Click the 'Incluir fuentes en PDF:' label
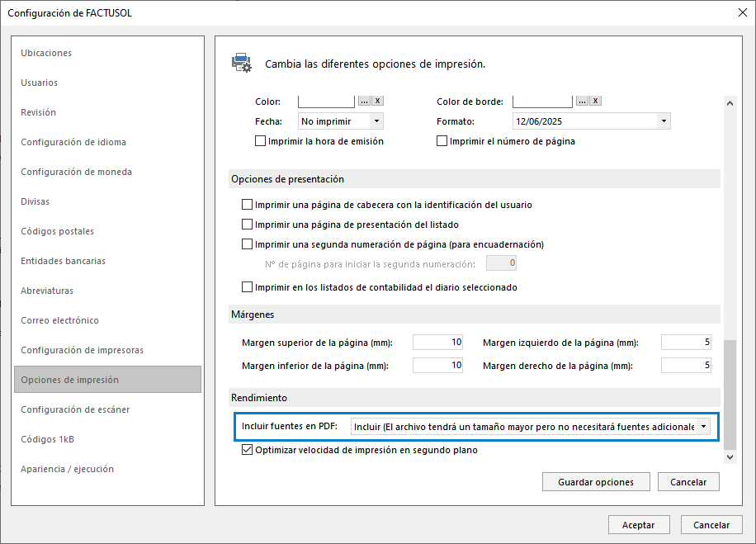The width and height of the screenshot is (756, 544). (x=290, y=426)
